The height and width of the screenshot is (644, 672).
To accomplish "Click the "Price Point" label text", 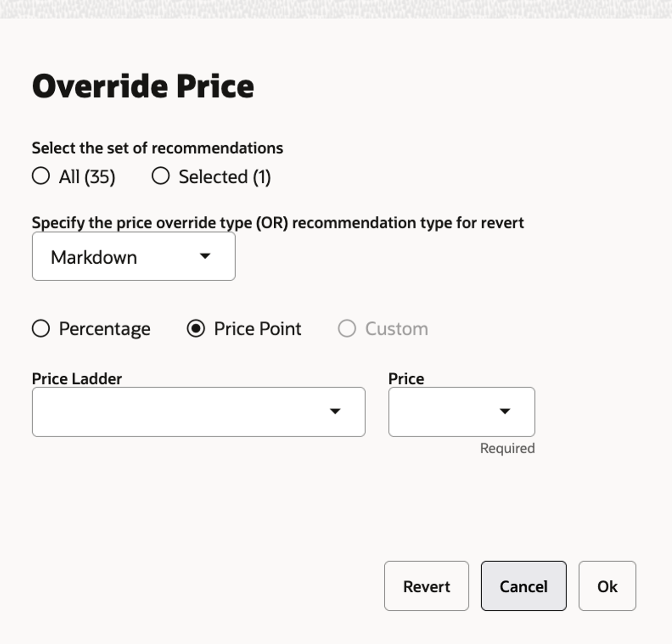I will 257,329.
